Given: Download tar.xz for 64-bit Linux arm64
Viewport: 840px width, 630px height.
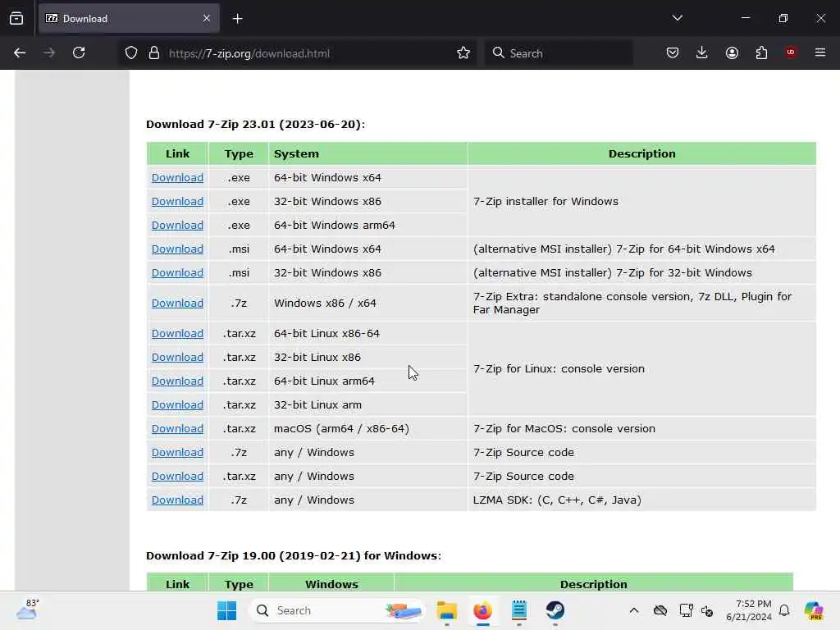Looking at the screenshot, I should (x=177, y=381).
